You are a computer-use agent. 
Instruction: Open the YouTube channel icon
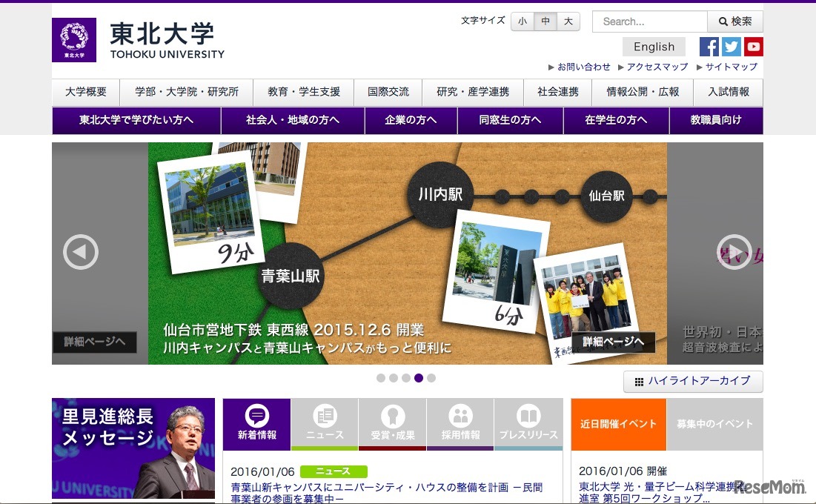click(754, 46)
